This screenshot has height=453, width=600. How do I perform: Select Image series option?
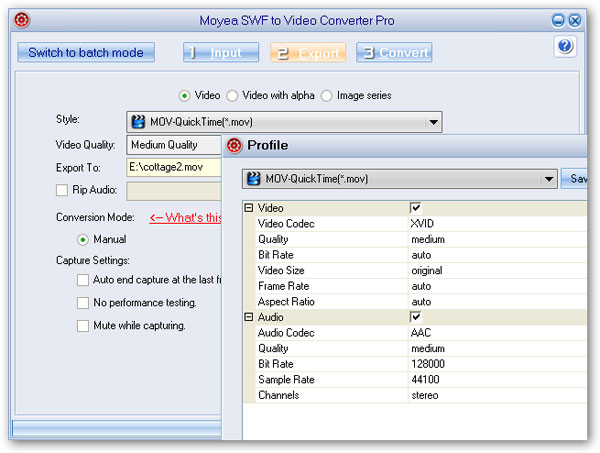click(x=326, y=96)
